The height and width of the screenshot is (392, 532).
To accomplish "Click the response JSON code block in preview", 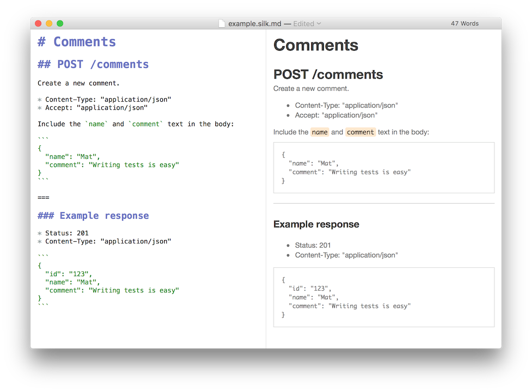I will pyautogui.click(x=384, y=297).
